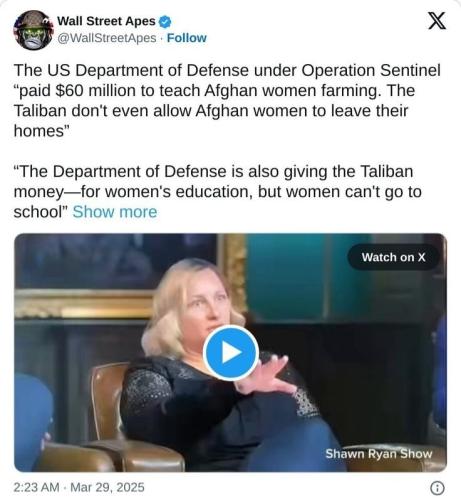Click the Watch on X button
461x500 pixels.
[x=393, y=257]
